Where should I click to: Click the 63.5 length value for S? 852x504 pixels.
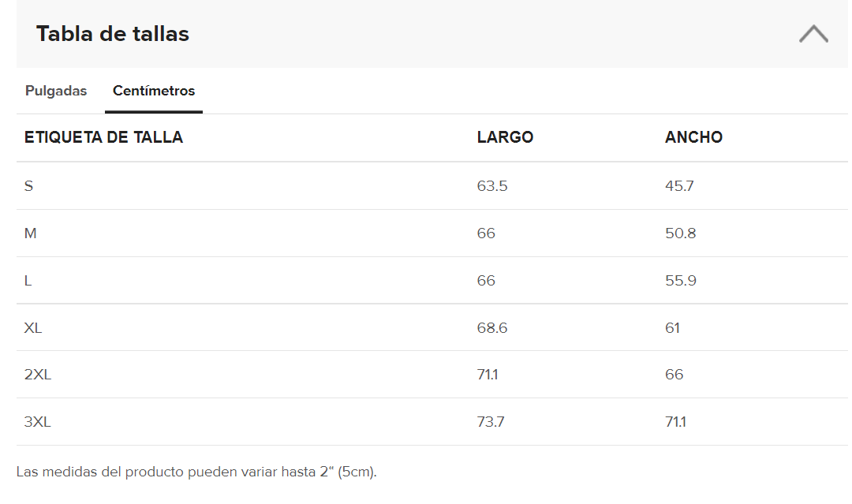point(491,186)
